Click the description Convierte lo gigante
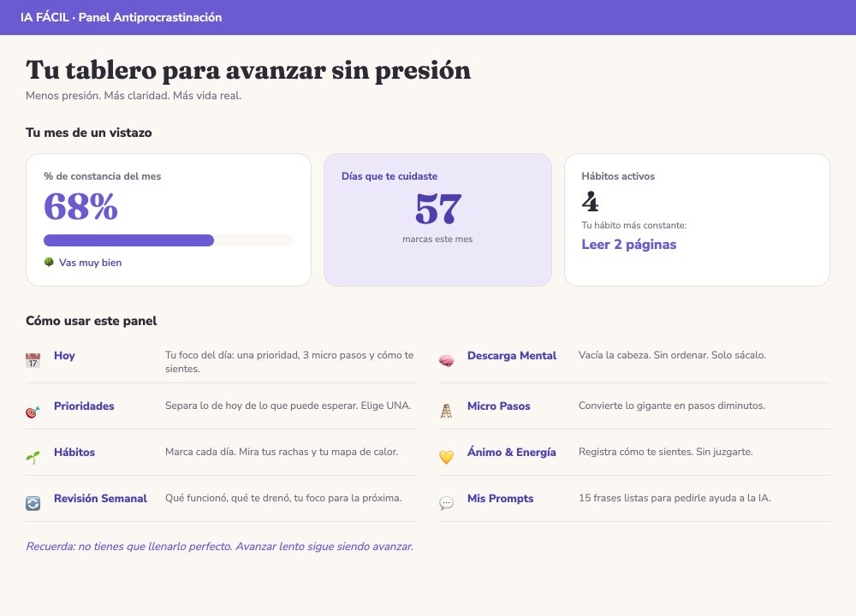 point(672,406)
